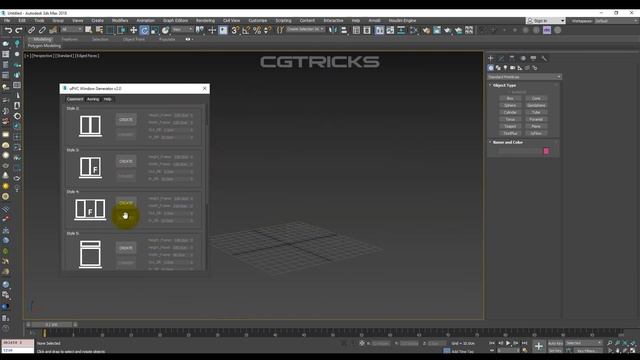Select the Unlink Selection icon
The width and height of the screenshot is (640, 360).
click(42, 30)
